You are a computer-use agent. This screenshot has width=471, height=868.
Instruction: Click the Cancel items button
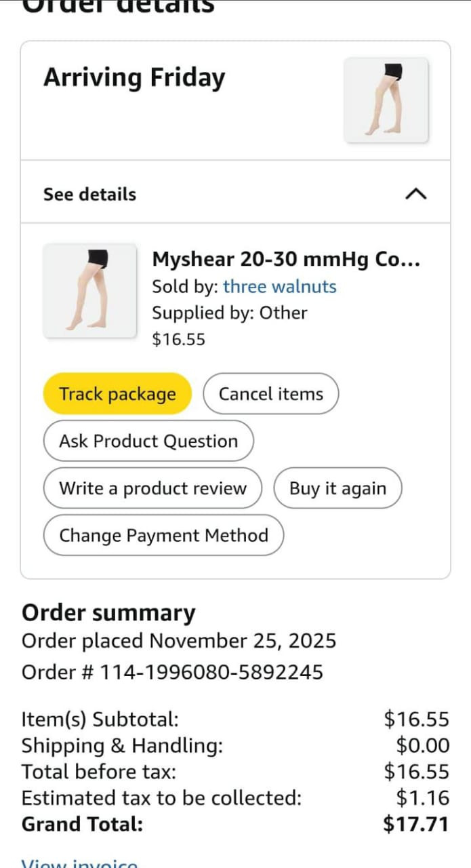click(x=270, y=394)
